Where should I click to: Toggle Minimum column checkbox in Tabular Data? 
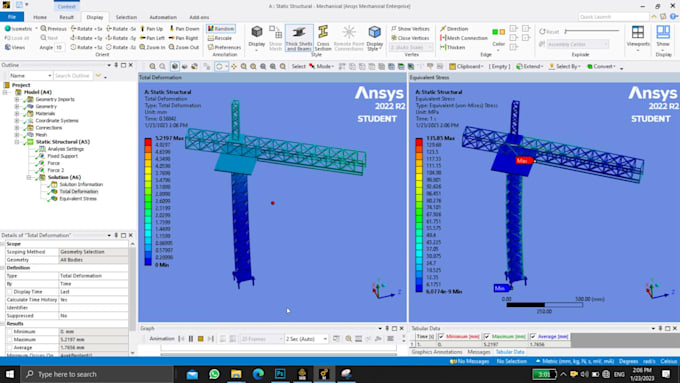pyautogui.click(x=441, y=337)
